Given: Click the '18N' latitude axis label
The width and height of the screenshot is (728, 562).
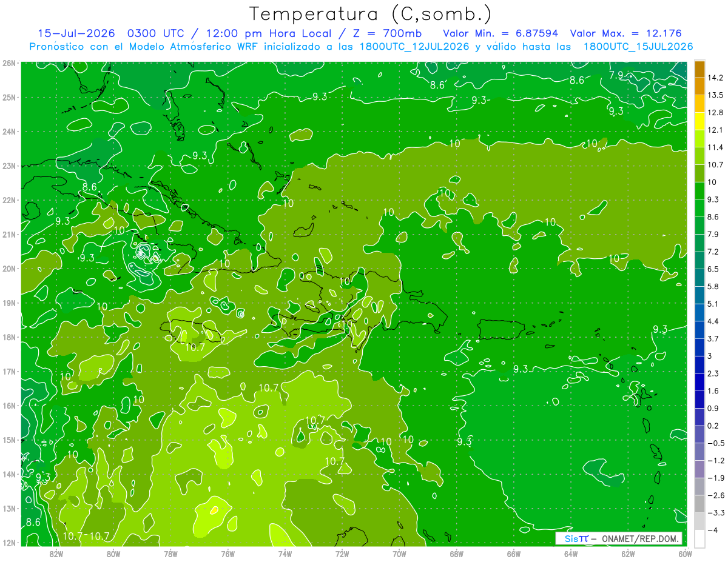Looking at the screenshot, I should tap(8, 337).
